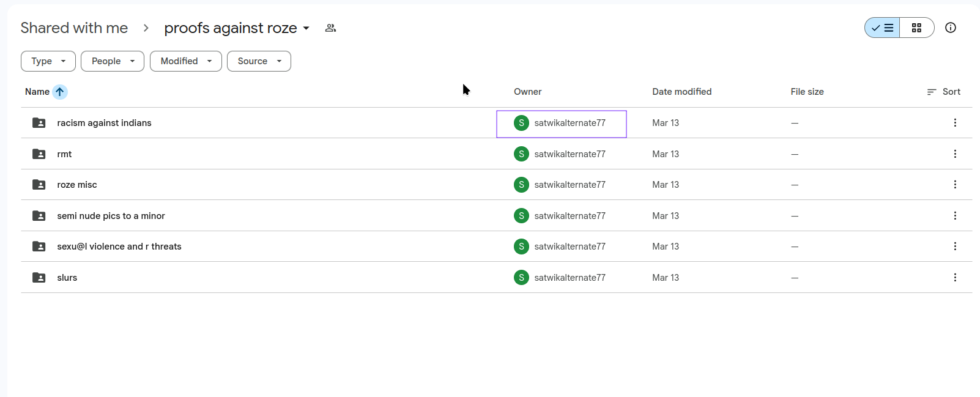Click the 'roze misc' folder name
The image size is (980, 397).
click(77, 185)
